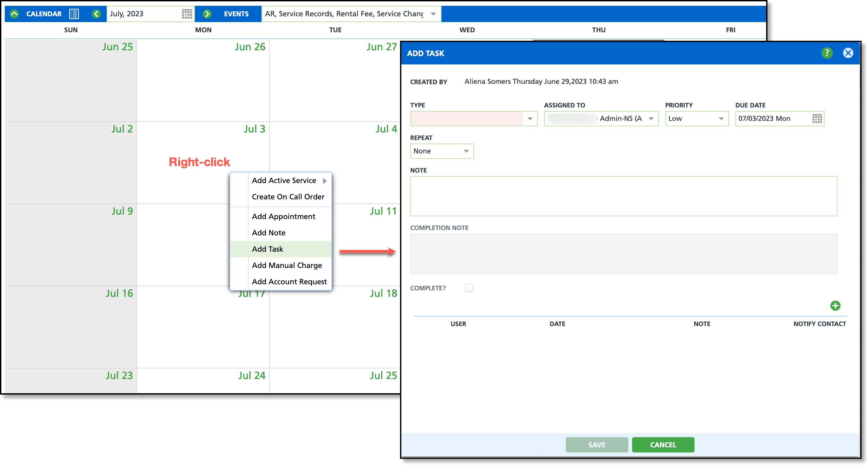Open the Priority dropdown
This screenshot has height=470, width=868.
[721, 119]
